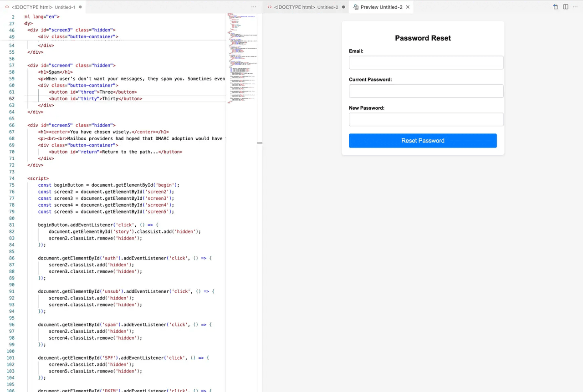
Task: Click the divider between editor and preview
Action: (260, 143)
